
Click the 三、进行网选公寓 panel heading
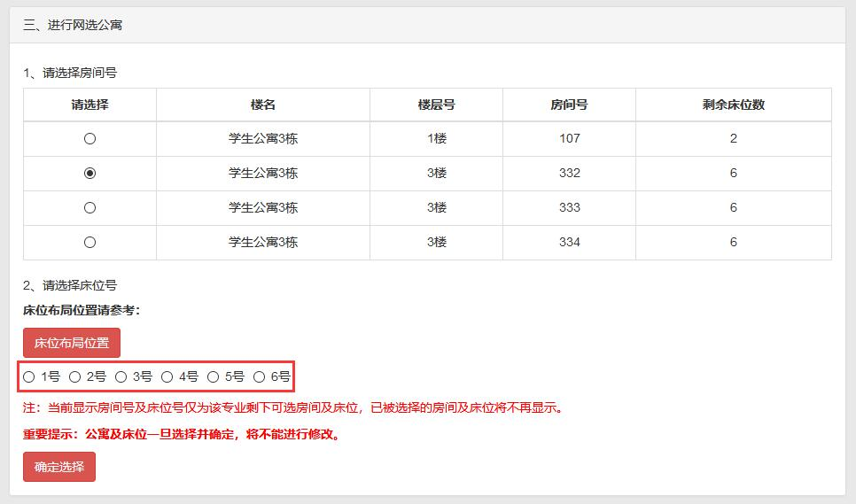pyautogui.click(x=73, y=26)
